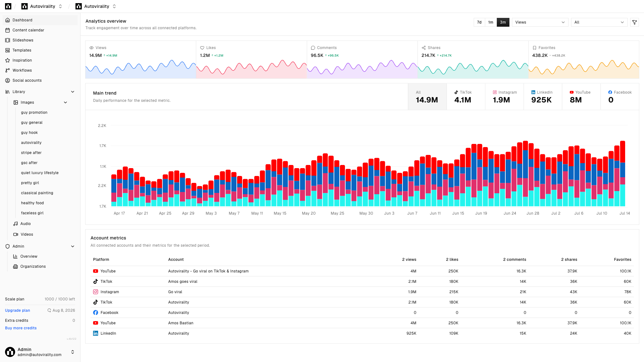Select the TikTok 4.1M tab
644x362 pixels.
coord(466,97)
